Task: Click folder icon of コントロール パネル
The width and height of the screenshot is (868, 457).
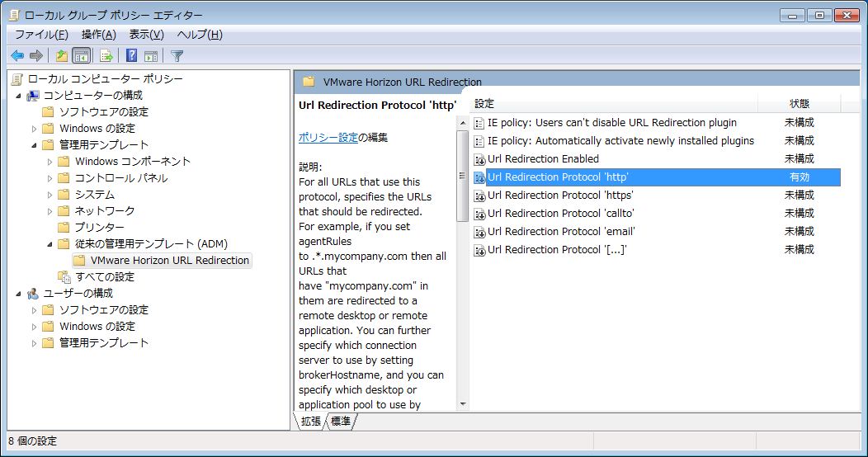Action: click(x=64, y=178)
